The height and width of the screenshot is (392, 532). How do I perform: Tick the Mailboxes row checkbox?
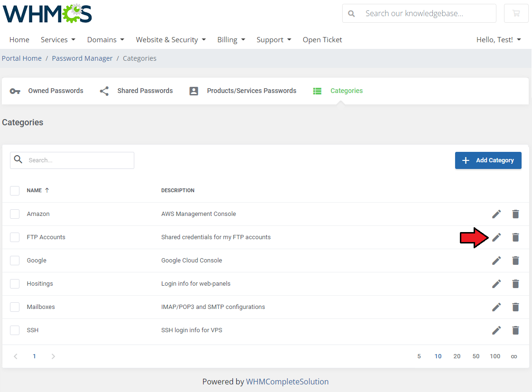[x=15, y=307]
